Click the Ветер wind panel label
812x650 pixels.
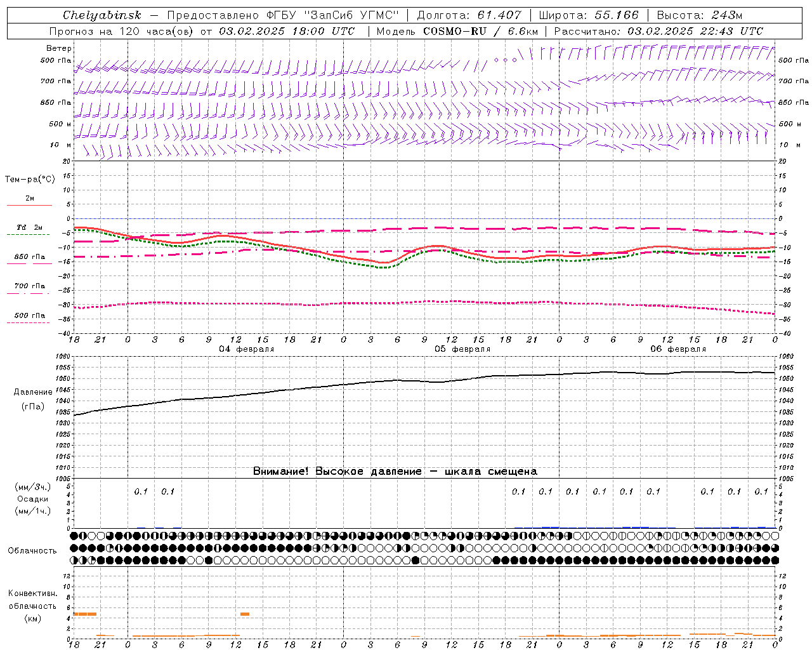[59, 48]
